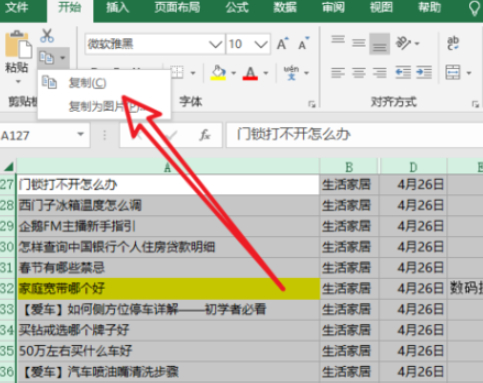This screenshot has height=383, width=483.
Task: Switch to the 插入 tab
Action: coord(118,7)
